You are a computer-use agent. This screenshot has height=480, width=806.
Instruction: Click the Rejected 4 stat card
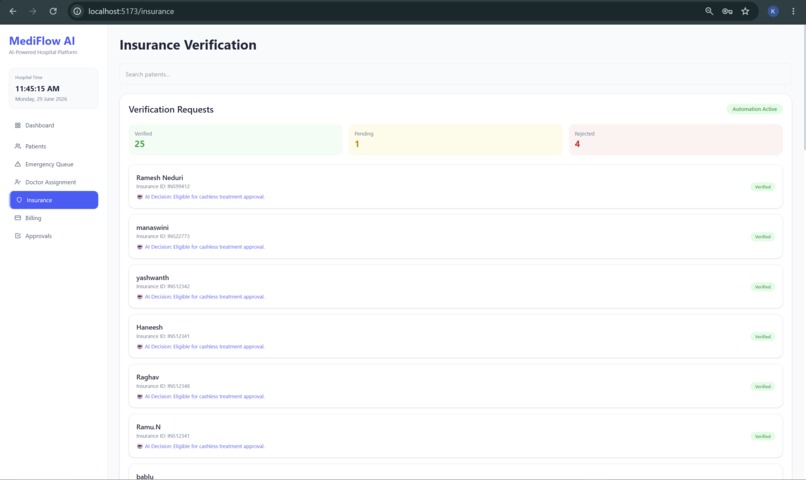pos(675,139)
